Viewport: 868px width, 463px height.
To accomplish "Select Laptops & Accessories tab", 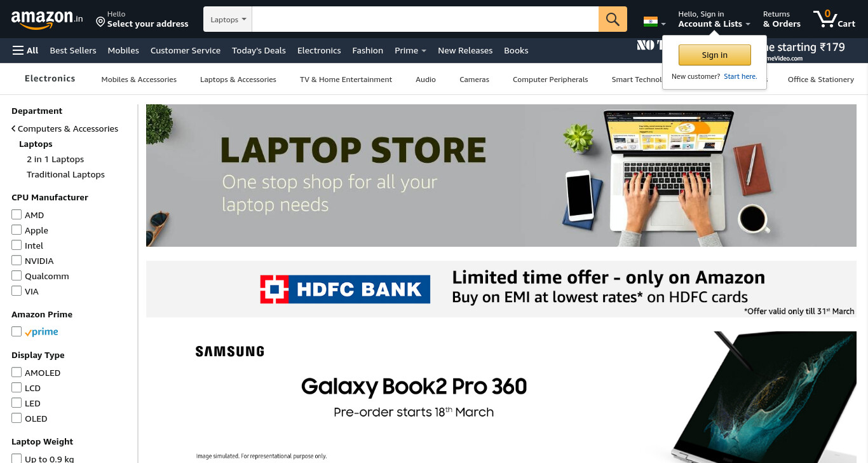I will click(238, 79).
